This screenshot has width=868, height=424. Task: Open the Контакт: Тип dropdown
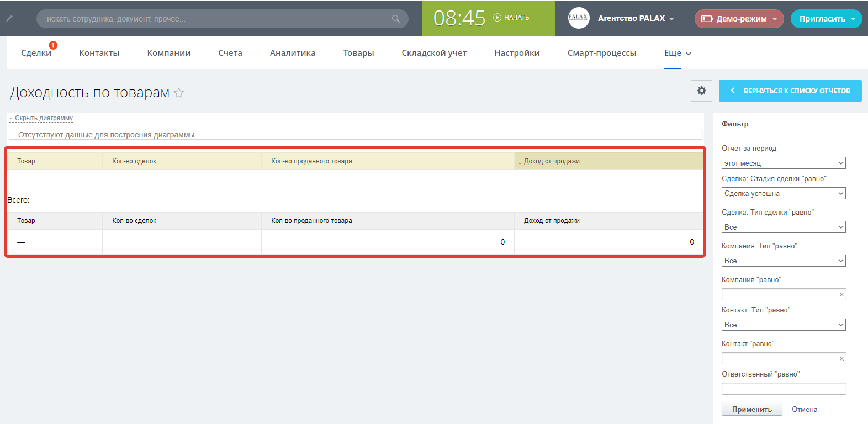pyautogui.click(x=784, y=325)
